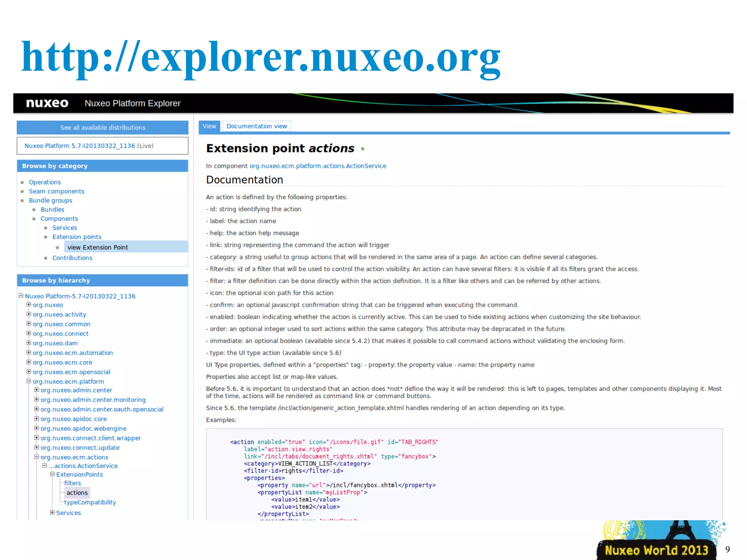Expand the Services node in hierarchy tree
Viewport: 747px width, 560px height.
tap(52, 512)
